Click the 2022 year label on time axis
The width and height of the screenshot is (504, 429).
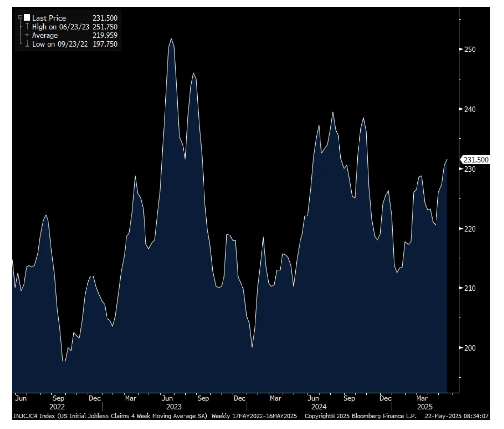point(57,407)
